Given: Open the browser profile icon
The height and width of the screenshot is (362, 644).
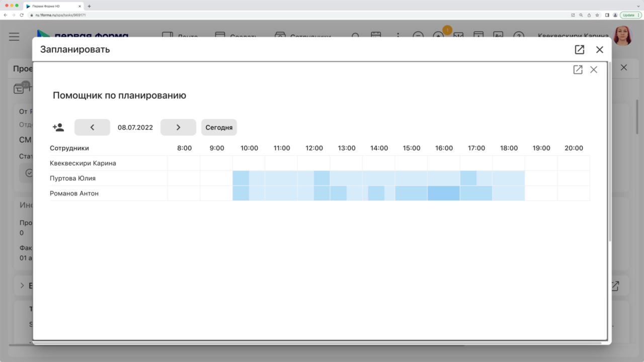Looking at the screenshot, I should [x=615, y=15].
